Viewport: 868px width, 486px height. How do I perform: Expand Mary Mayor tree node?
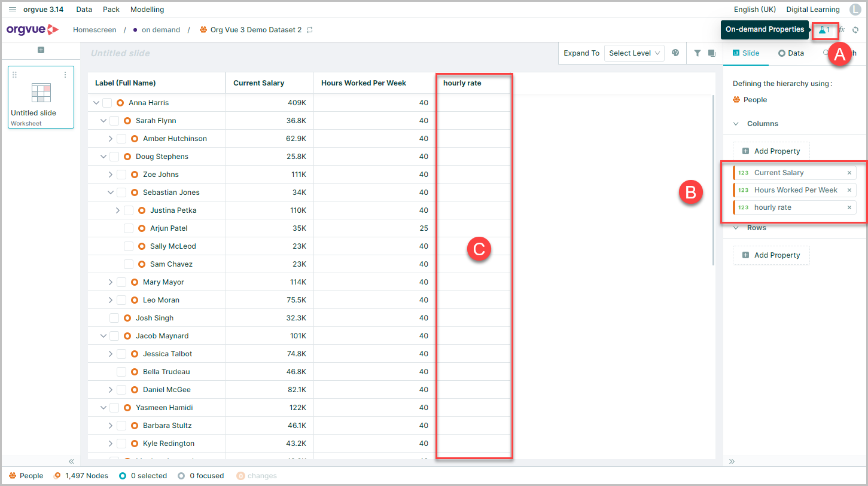111,282
